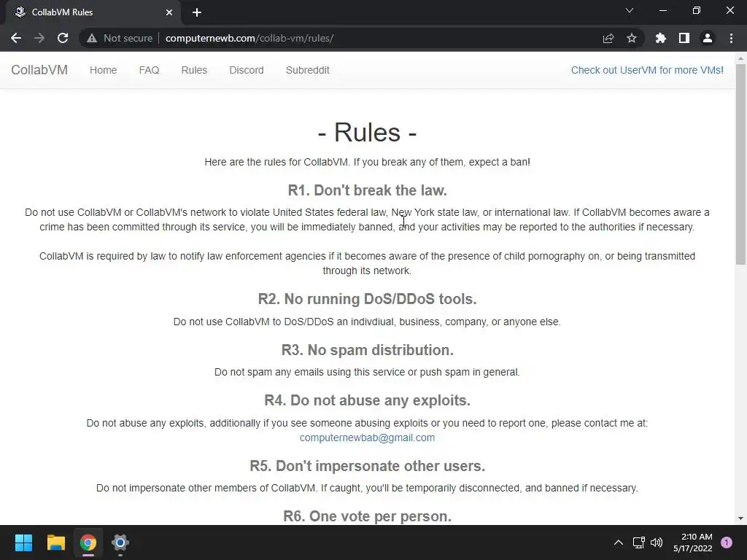Click the R6. One vote per person heading
The width and height of the screenshot is (747, 560).
pos(368,517)
